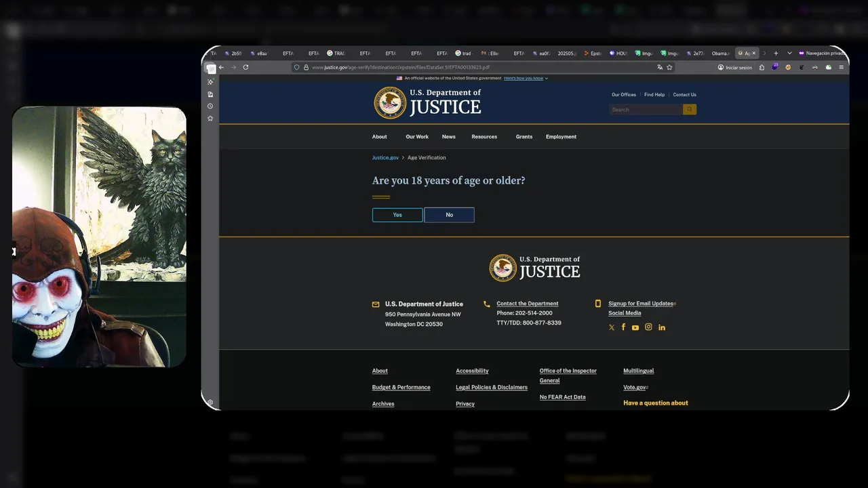Screen dimensions: 868x488
Task: Expand Here's how you know banner
Action: (x=526, y=78)
